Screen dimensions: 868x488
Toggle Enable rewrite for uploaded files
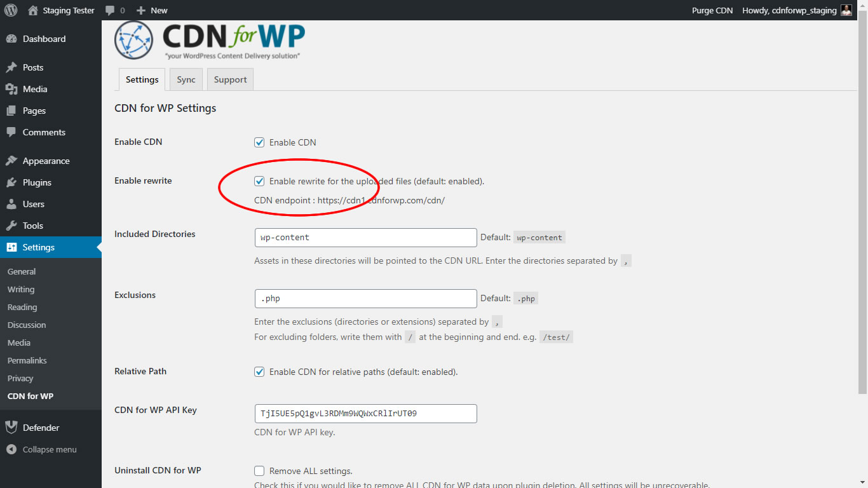[259, 181]
